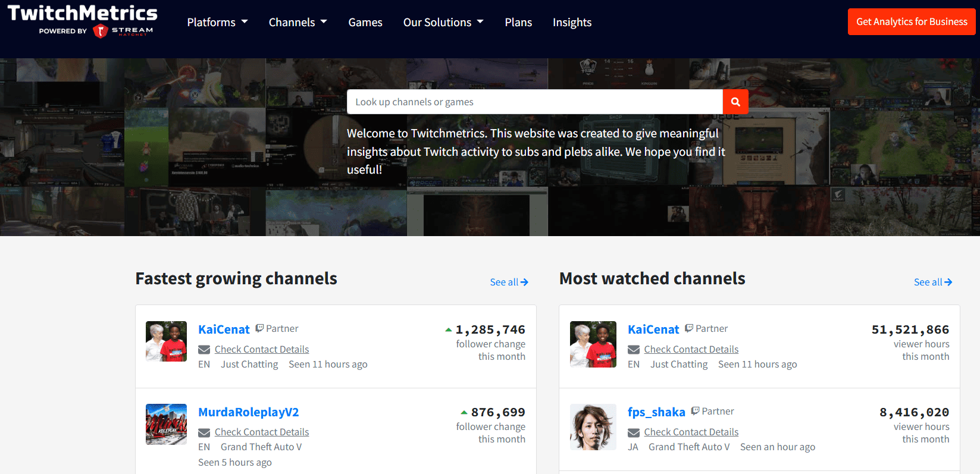Click envelope icon for KaiCenat in Fastest growing
The height and width of the screenshot is (474, 980).
204,350
